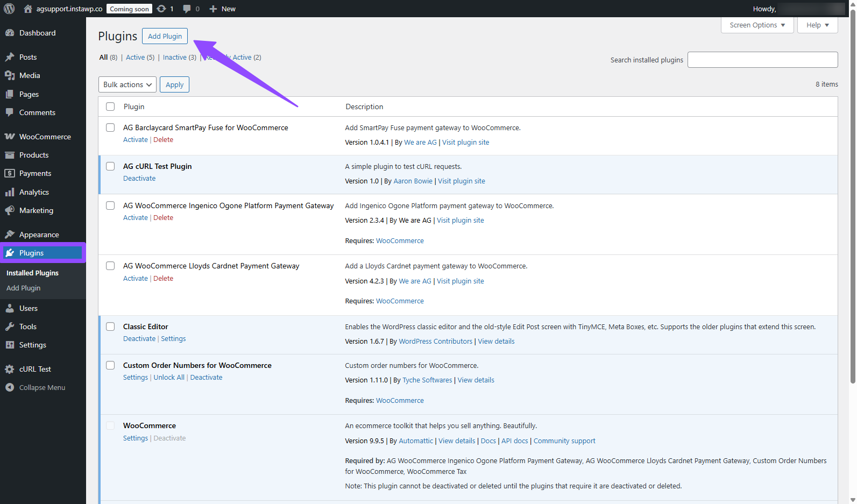The width and height of the screenshot is (857, 504).
Task: Check the AG Barclaycard SmartPay Fuse checkbox
Action: click(110, 127)
